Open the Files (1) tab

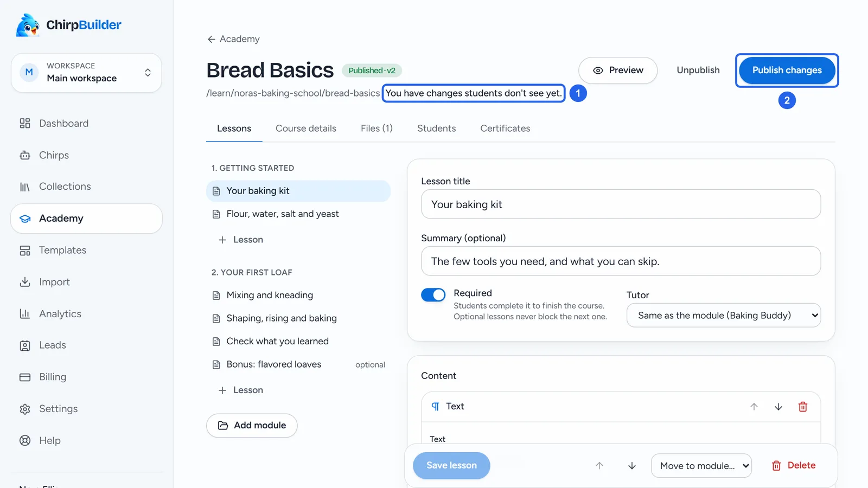coord(376,129)
